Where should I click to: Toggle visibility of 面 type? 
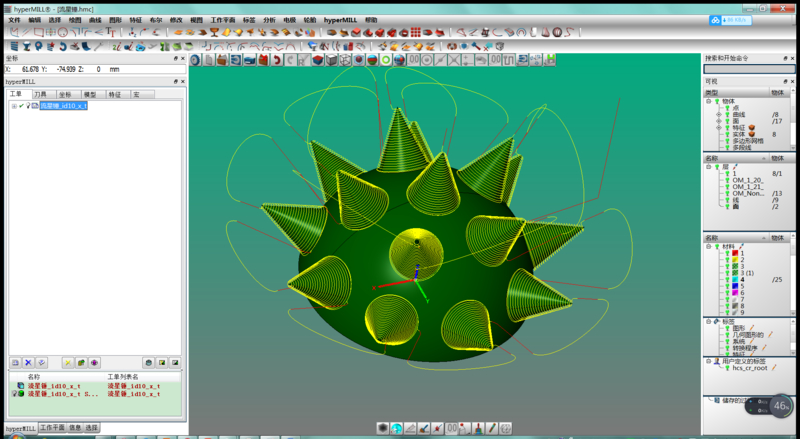point(727,121)
